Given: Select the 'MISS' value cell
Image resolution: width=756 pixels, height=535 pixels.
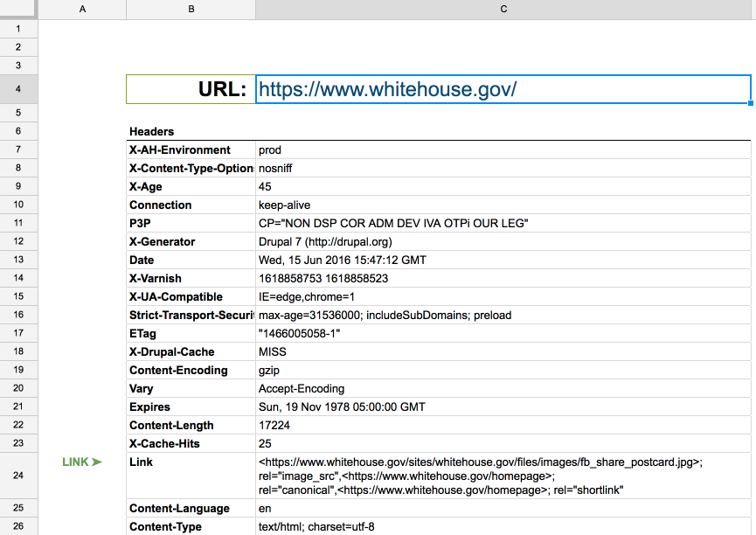Looking at the screenshot, I should tap(503, 351).
